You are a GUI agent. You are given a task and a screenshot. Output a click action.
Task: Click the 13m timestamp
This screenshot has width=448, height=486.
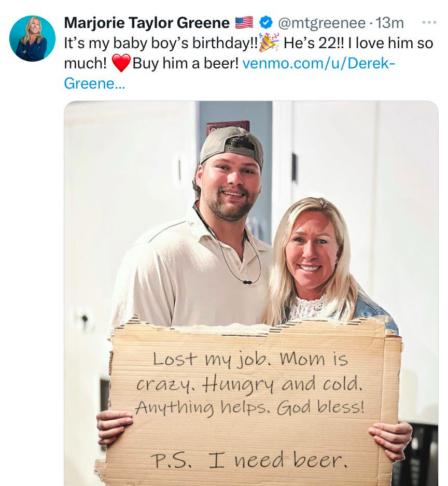[x=390, y=23]
